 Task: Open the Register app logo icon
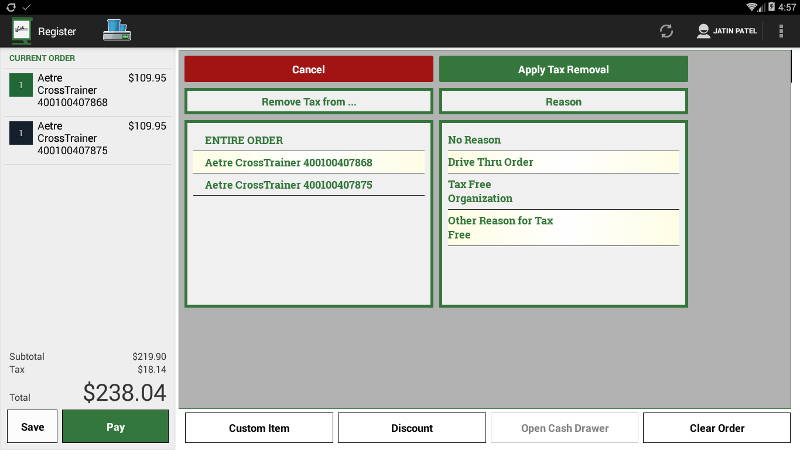click(21, 31)
